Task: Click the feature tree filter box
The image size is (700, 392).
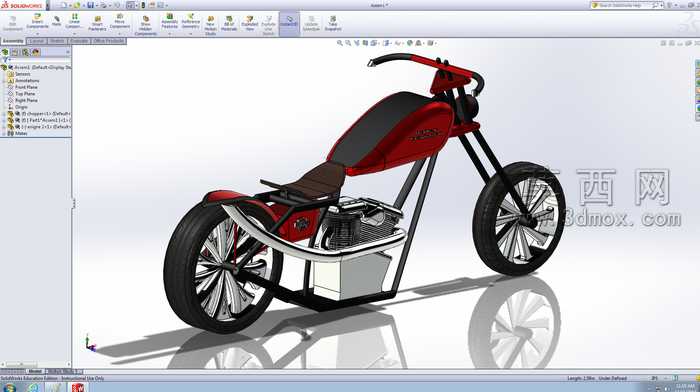Action: point(36,60)
